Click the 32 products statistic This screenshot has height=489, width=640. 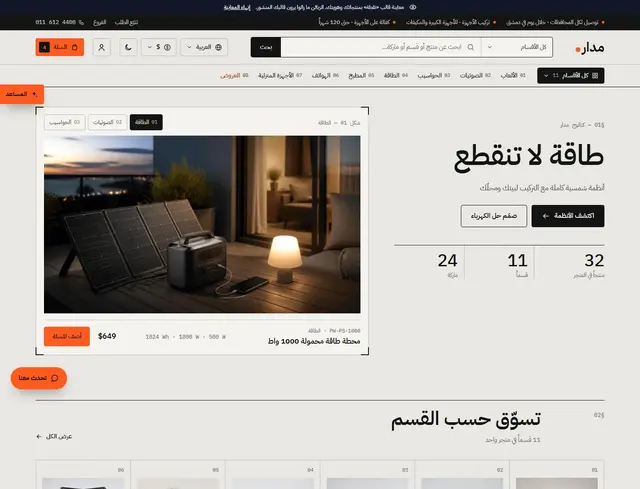[589, 265]
